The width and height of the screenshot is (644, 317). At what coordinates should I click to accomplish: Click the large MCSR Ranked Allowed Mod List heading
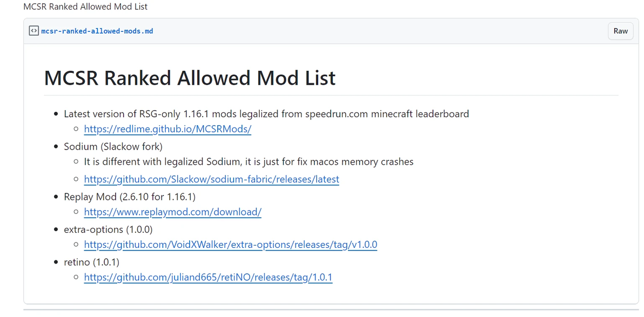(x=190, y=78)
